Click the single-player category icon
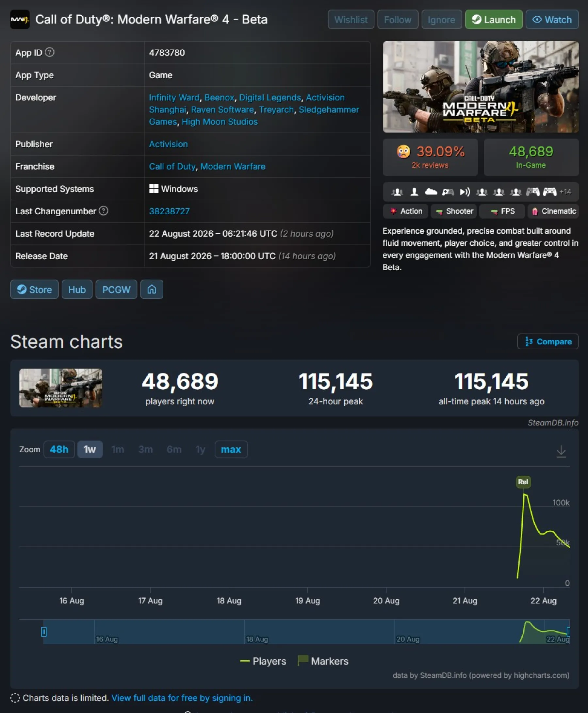This screenshot has width=588, height=713. point(414,192)
